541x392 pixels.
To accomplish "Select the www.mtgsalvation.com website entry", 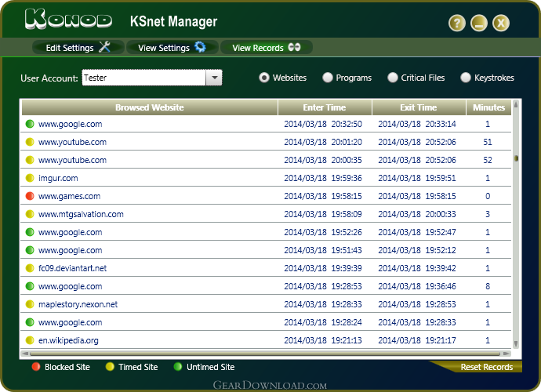I will coord(81,214).
